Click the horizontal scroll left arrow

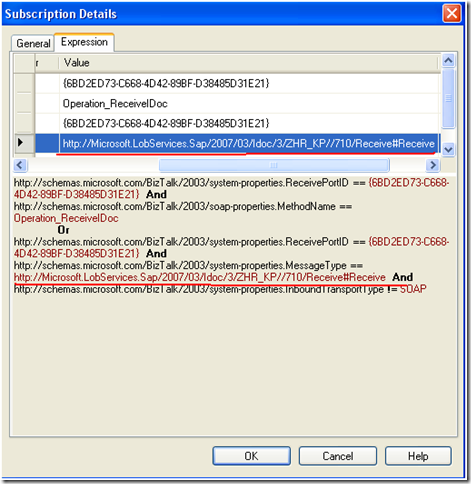coord(20,165)
